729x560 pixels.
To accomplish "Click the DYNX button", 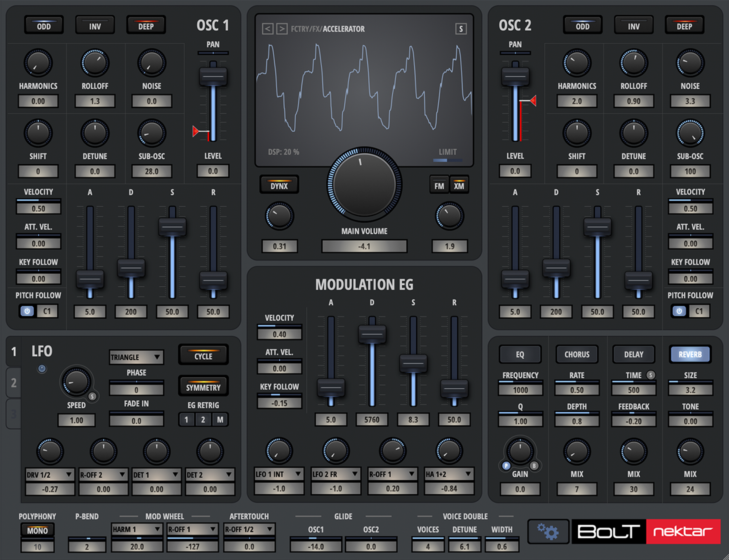I will (x=279, y=185).
